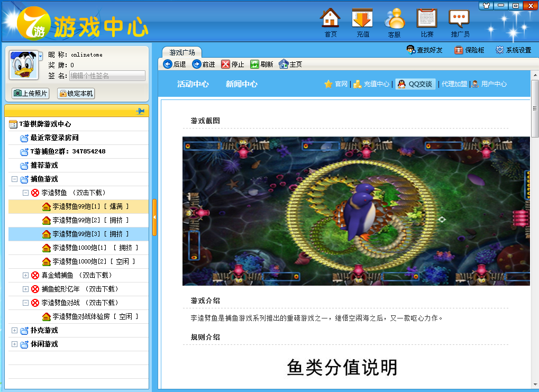The image size is (539, 392).
Task: Select room 李逵劈鱼1000炮[2] 空闲
Action: pos(78,261)
